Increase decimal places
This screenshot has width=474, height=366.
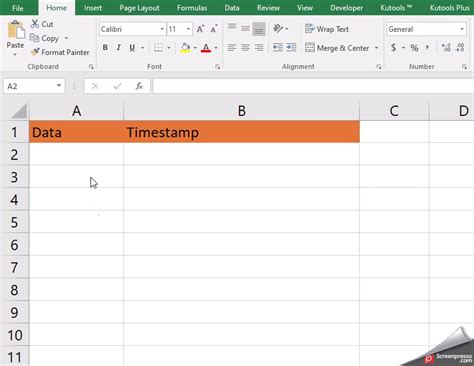[x=446, y=48]
